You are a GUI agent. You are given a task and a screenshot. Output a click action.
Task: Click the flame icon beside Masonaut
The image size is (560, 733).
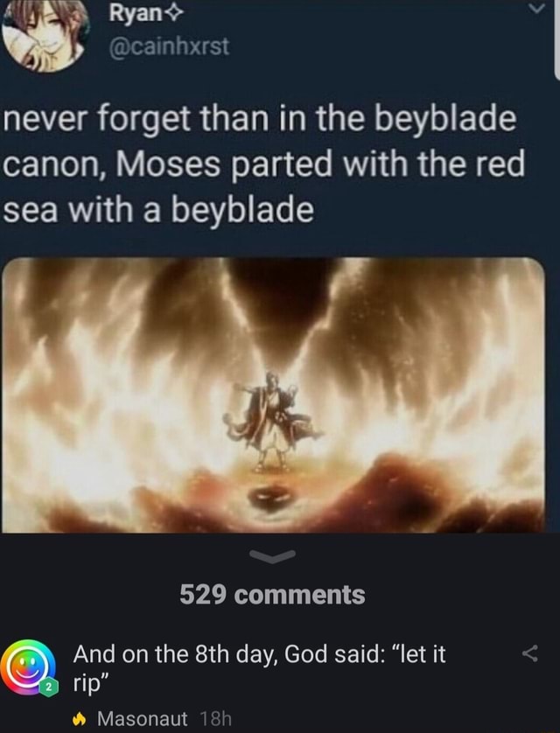coord(80,719)
